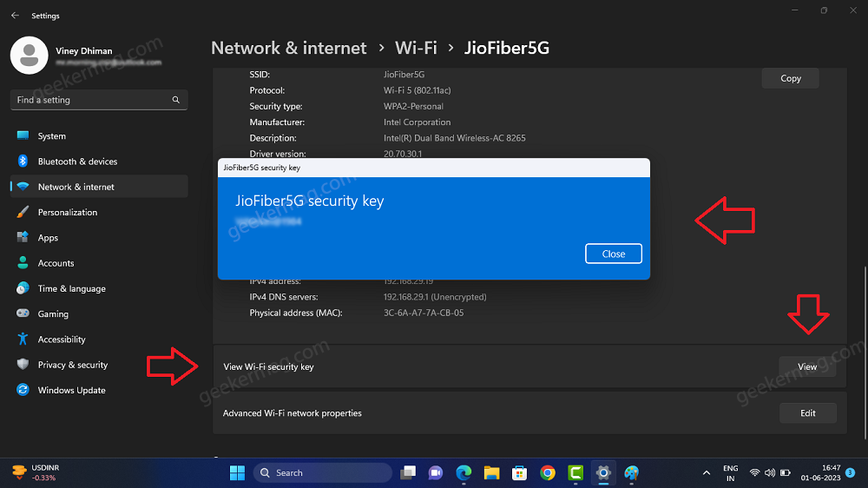Launch Google Chrome from taskbar
868x488 pixels.
[x=548, y=472]
